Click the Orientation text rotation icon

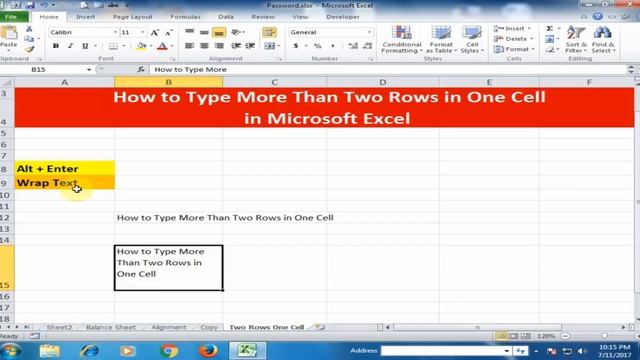236,32
